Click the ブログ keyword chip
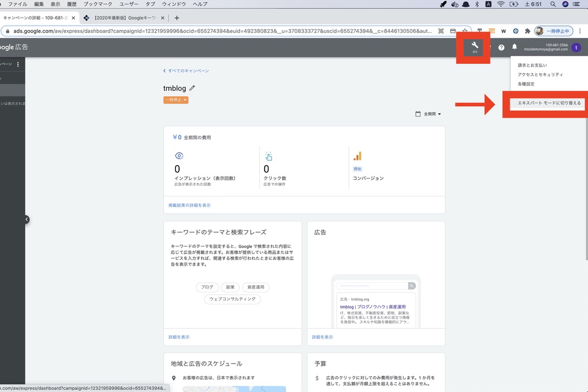This screenshot has width=588, height=392. (207, 287)
